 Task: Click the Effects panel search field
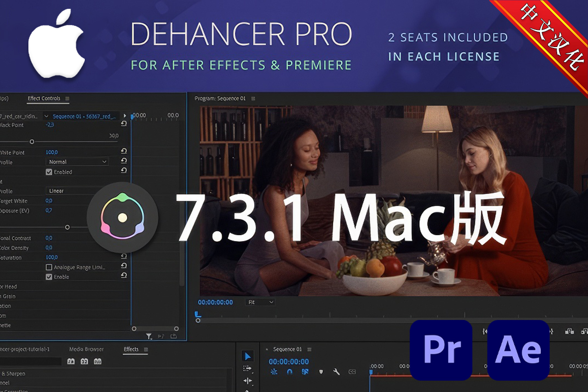[x=31, y=361]
